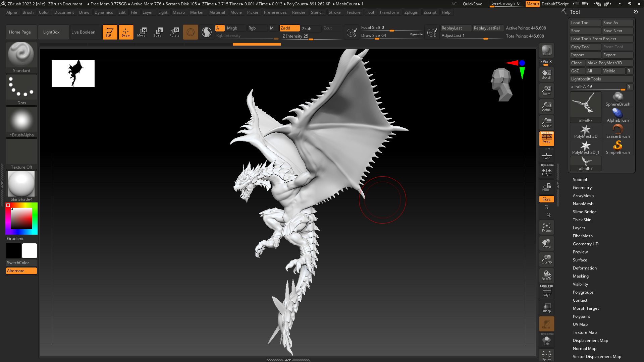The width and height of the screenshot is (644, 362).
Task: Select the Rotate transform tool
Action: coord(174,32)
